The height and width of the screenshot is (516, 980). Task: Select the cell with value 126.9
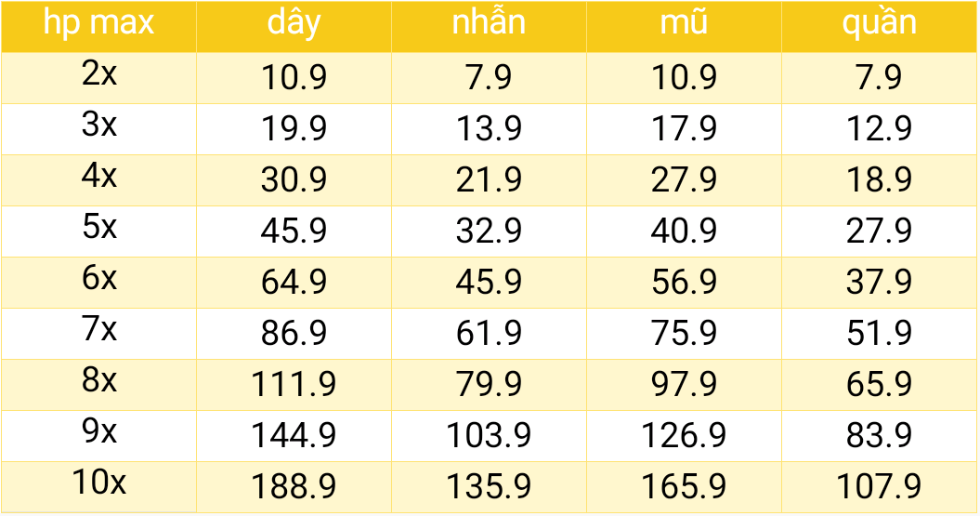click(x=684, y=436)
